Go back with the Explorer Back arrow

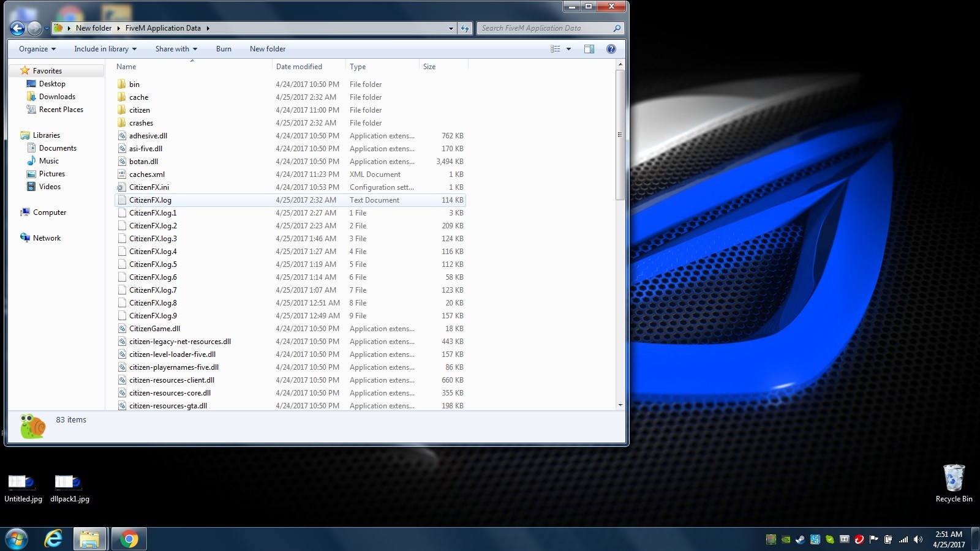point(17,28)
